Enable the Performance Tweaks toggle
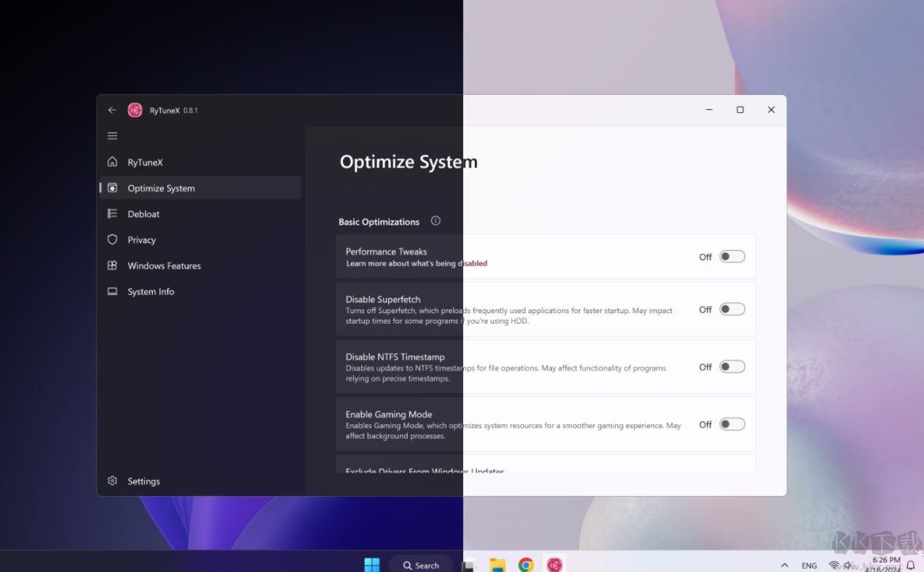The height and width of the screenshot is (572, 924). point(732,256)
